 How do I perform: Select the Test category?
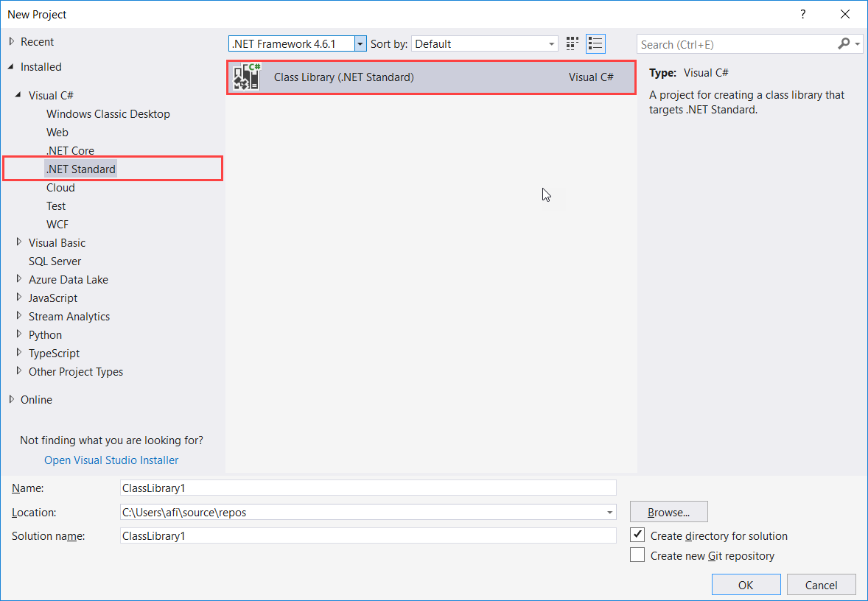(x=56, y=206)
